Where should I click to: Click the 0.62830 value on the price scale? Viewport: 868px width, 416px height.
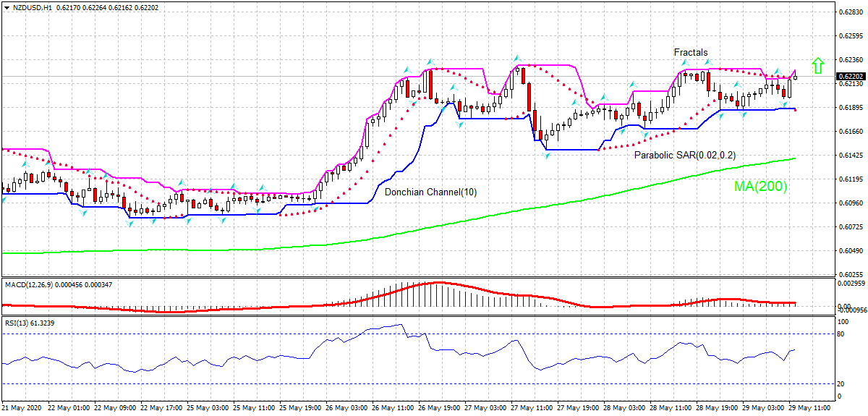(x=851, y=12)
